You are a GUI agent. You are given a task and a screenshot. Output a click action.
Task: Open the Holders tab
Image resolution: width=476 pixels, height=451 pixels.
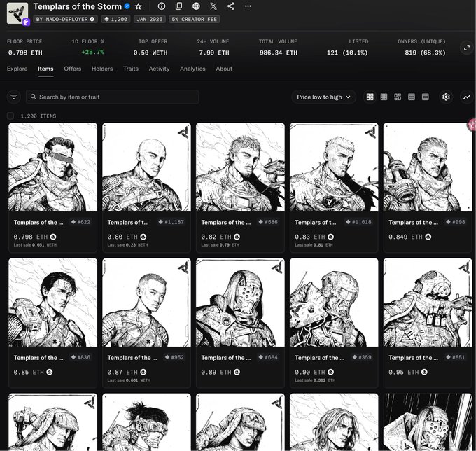click(102, 69)
